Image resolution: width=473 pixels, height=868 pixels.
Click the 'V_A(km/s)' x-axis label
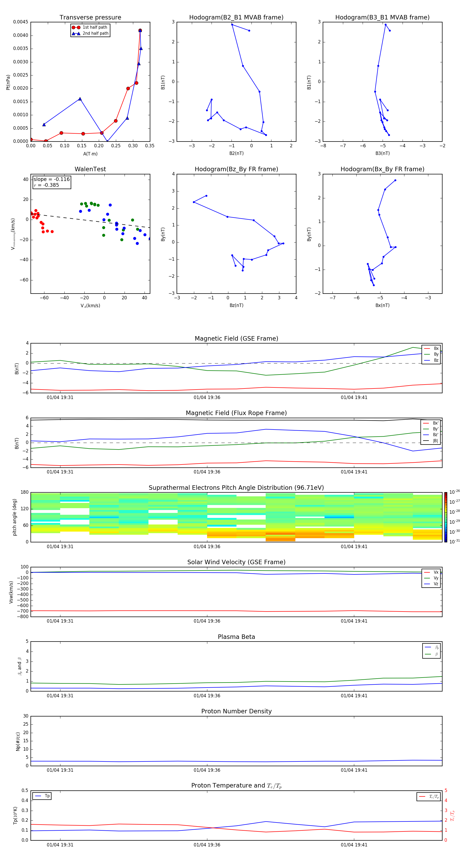tap(90, 306)
